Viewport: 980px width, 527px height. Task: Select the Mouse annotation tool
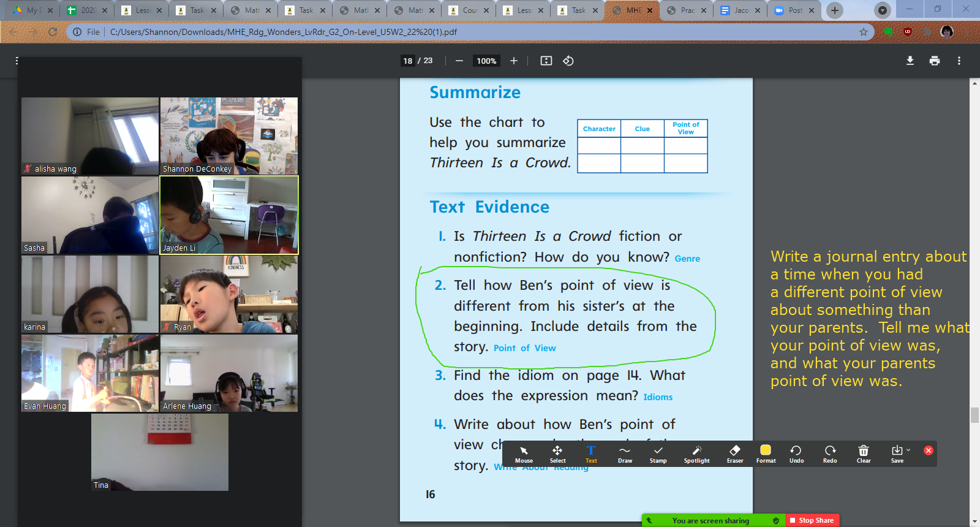coord(524,454)
